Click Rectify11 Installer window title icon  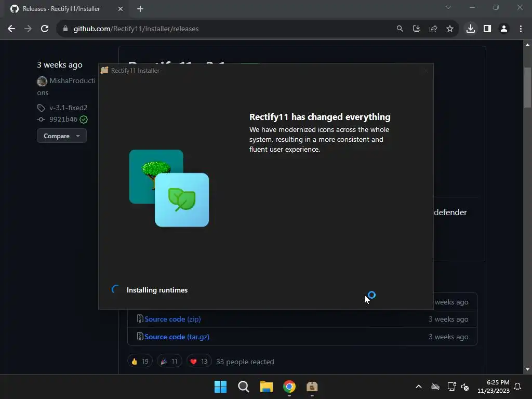pos(104,70)
